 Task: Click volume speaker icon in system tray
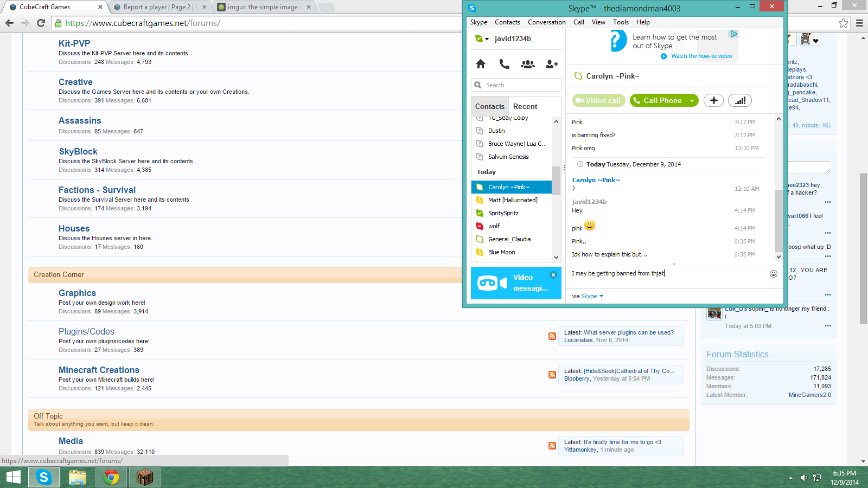pos(804,478)
